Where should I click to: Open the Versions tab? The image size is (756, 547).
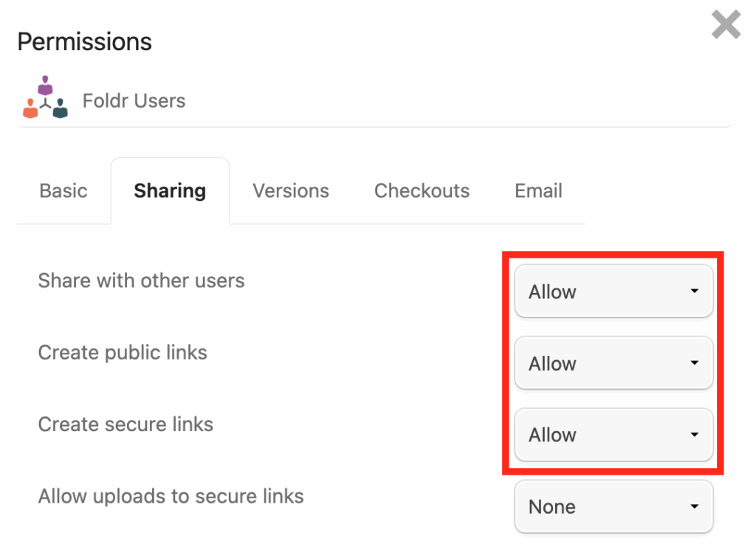[291, 191]
